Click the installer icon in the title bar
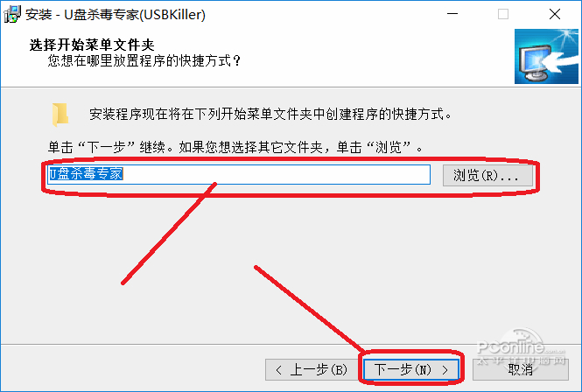Viewport: 582px width, 392px height. click(x=12, y=14)
